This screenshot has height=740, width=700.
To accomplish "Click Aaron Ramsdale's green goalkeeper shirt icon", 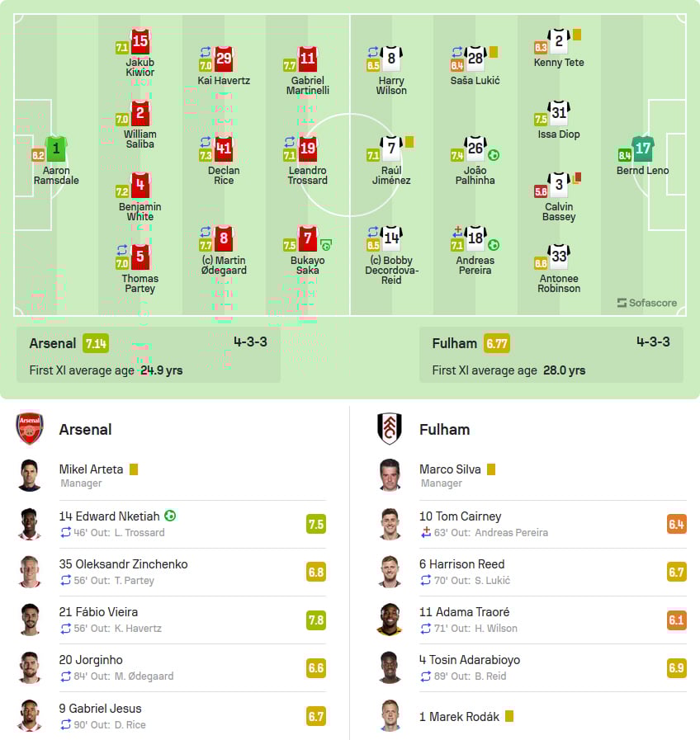I will pyautogui.click(x=56, y=150).
